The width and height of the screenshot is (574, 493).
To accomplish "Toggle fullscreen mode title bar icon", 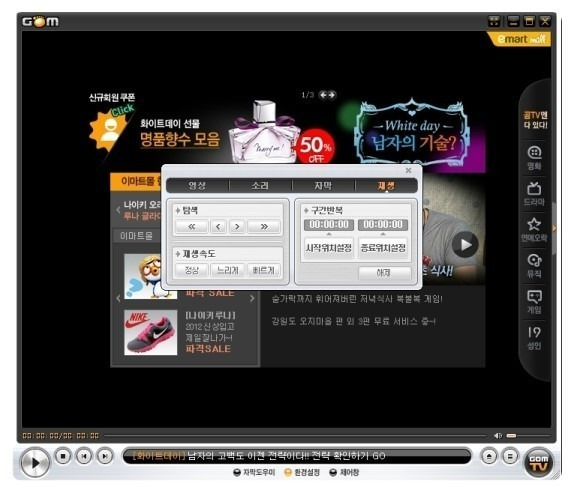I will point(494,22).
